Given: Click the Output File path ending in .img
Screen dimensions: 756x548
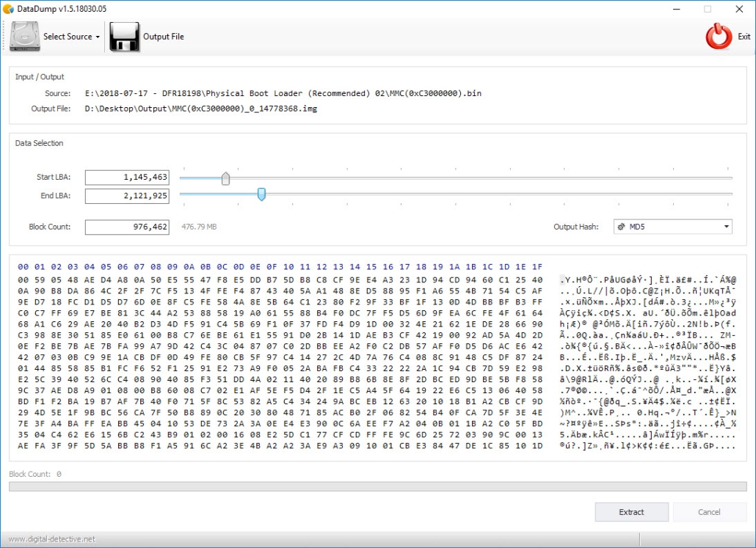Looking at the screenshot, I should pyautogui.click(x=201, y=109).
